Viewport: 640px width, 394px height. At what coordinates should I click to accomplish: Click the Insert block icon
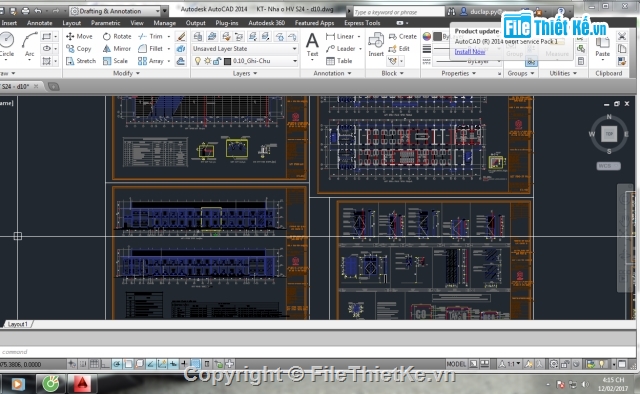[x=376, y=45]
